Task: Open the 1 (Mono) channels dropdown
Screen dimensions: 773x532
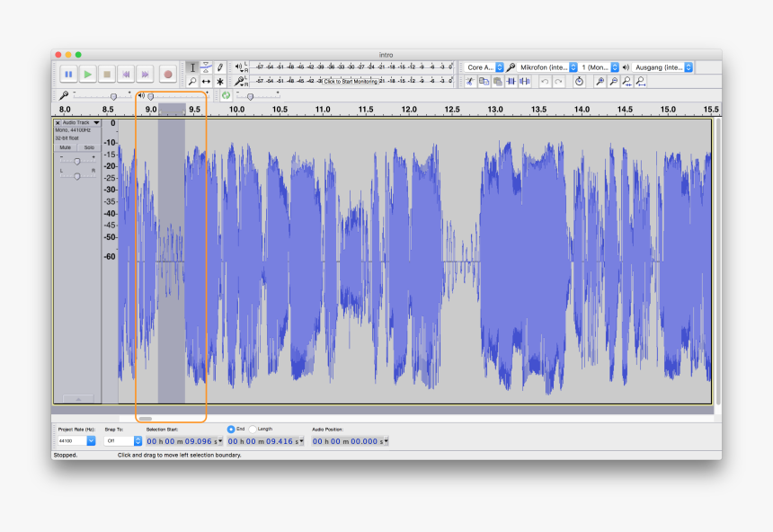Action: pyautogui.click(x=600, y=67)
